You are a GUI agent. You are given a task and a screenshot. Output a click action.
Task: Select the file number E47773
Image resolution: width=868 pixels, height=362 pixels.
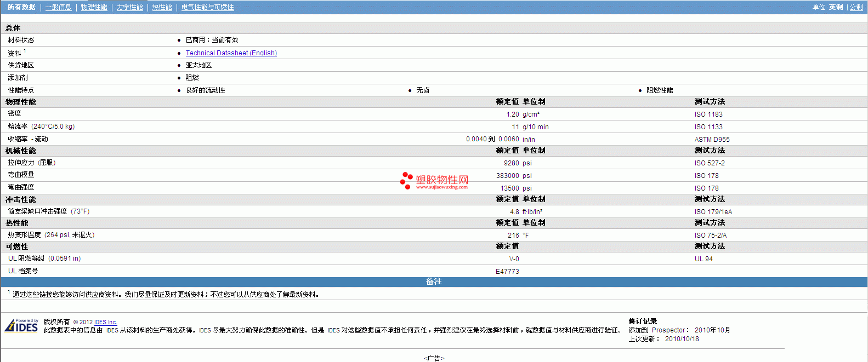point(507,272)
